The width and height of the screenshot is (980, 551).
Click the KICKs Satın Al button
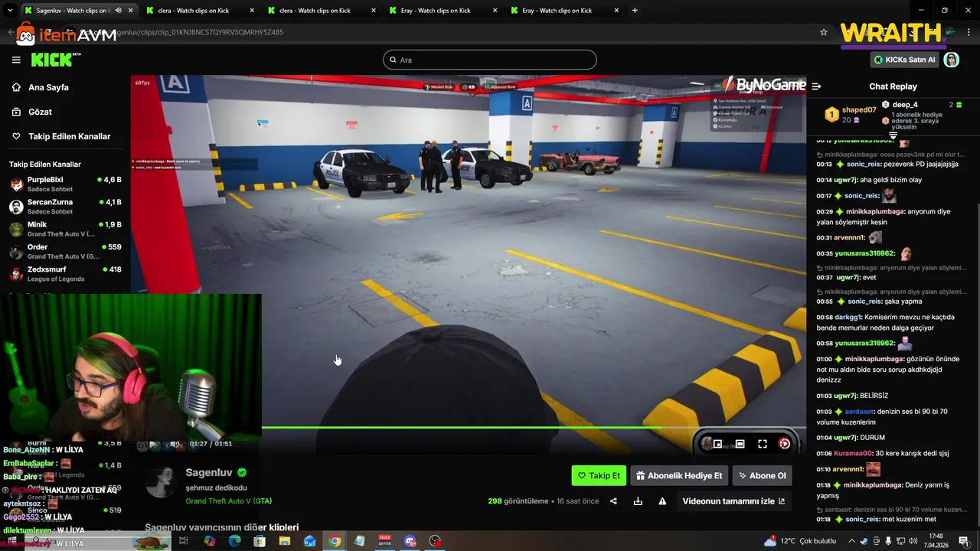904,60
